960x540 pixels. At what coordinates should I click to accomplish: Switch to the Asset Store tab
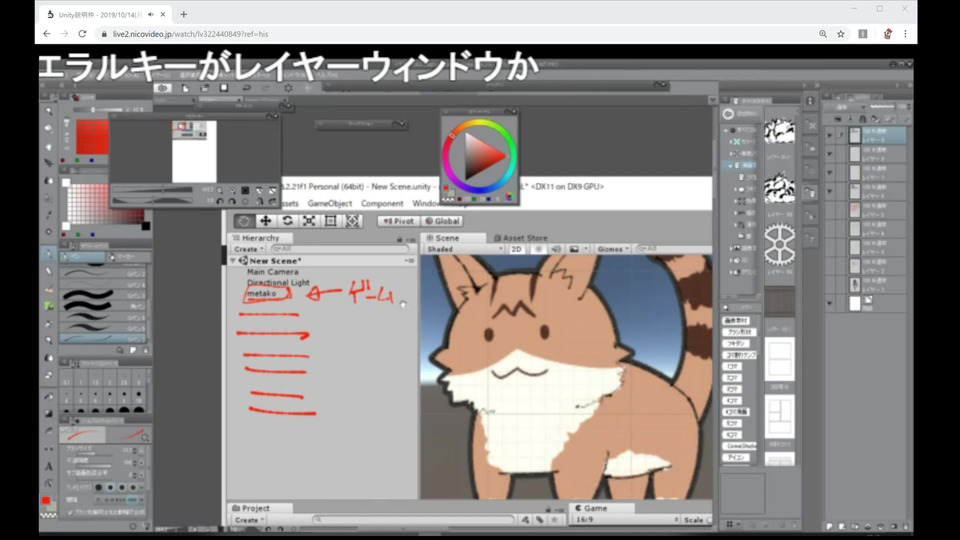(x=520, y=238)
